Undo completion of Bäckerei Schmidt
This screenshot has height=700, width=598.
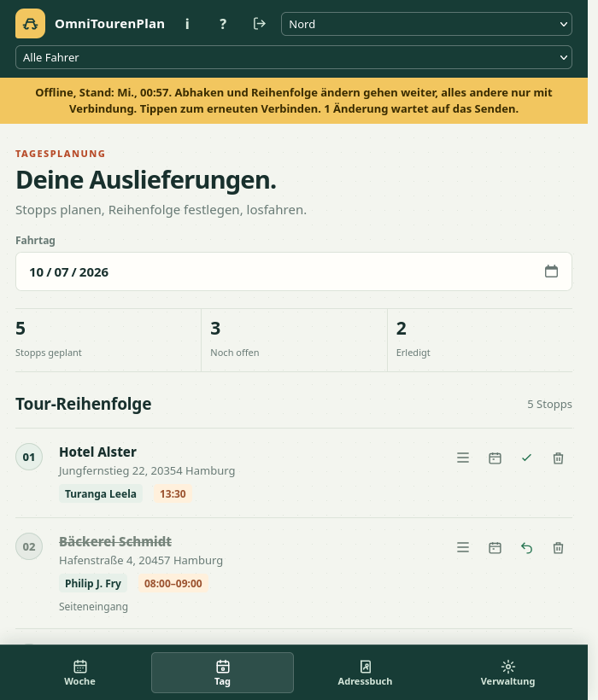coord(526,548)
